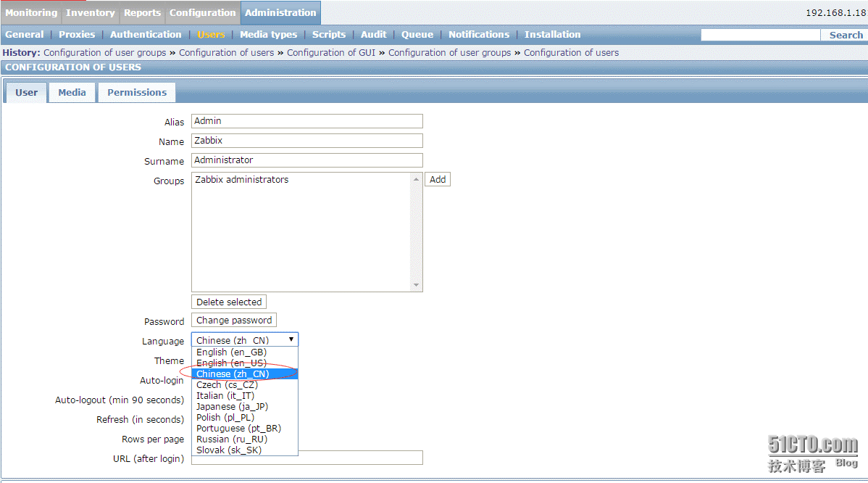
Task: Click Groups list scroll up arrow
Action: (x=417, y=179)
